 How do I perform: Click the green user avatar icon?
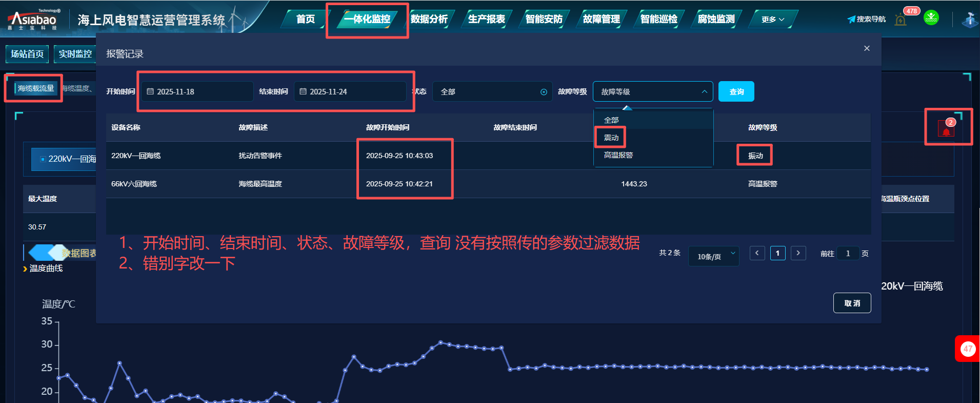click(931, 18)
